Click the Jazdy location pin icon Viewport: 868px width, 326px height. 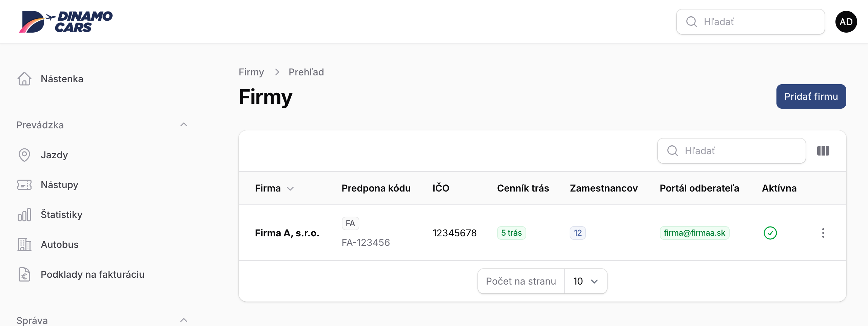(24, 155)
